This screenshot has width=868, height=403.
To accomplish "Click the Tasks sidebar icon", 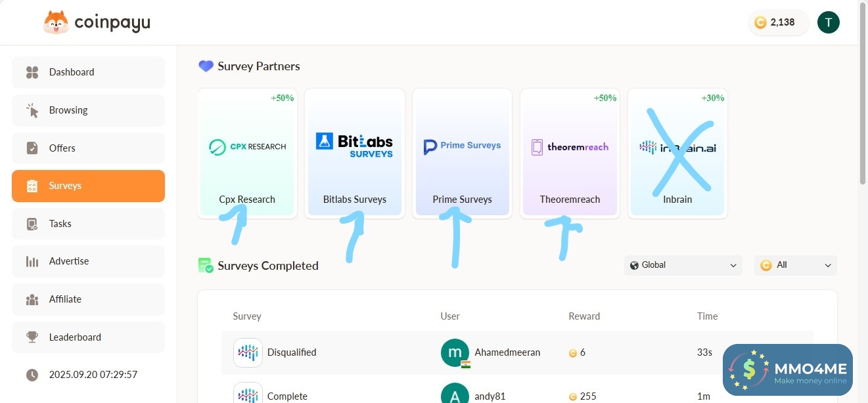I will tap(32, 224).
